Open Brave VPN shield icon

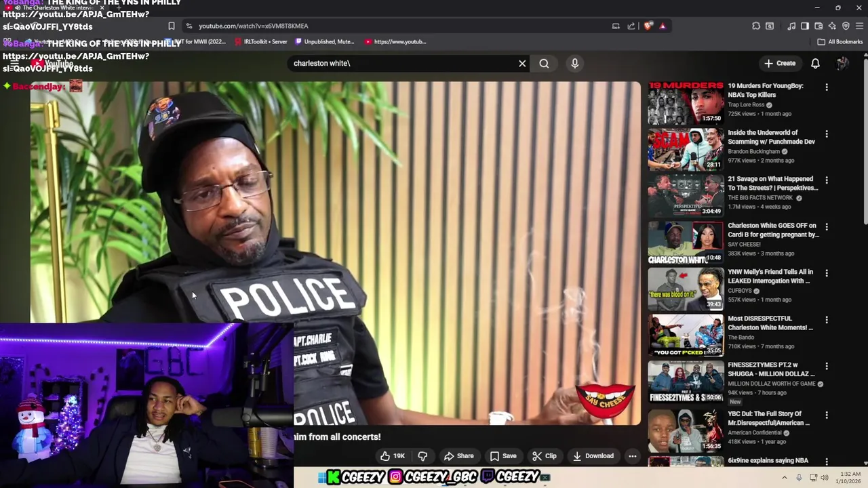coord(846,26)
